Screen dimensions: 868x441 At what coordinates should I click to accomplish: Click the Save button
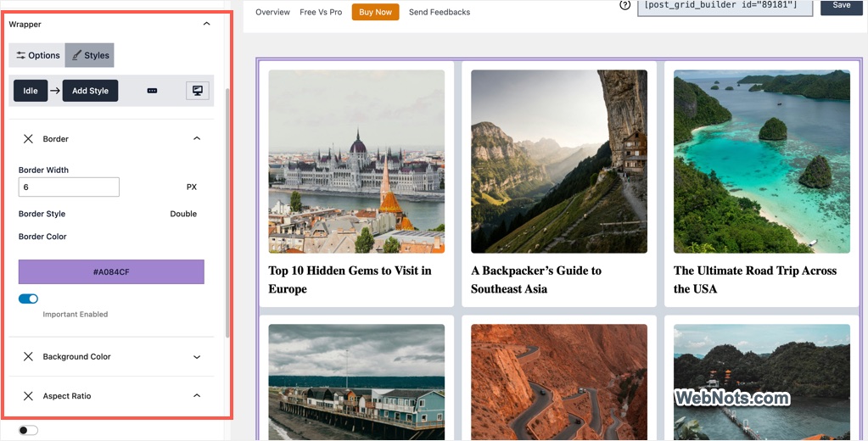842,6
